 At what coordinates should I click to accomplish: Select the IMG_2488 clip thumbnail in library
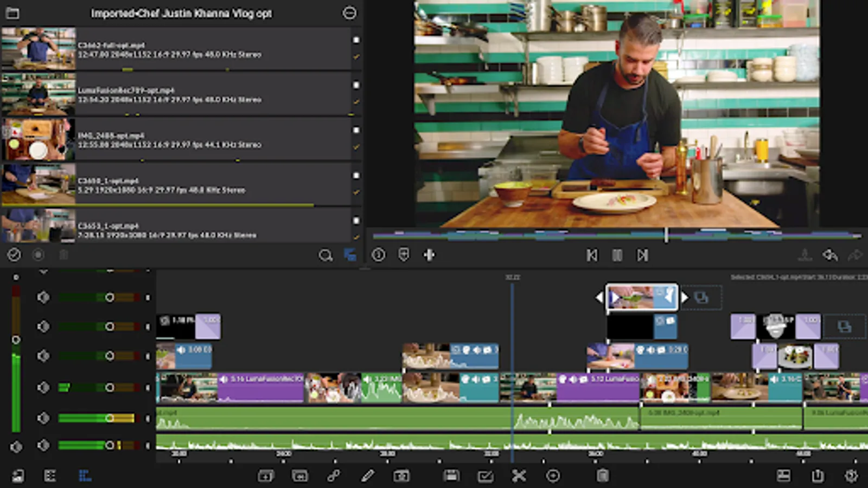click(x=39, y=139)
